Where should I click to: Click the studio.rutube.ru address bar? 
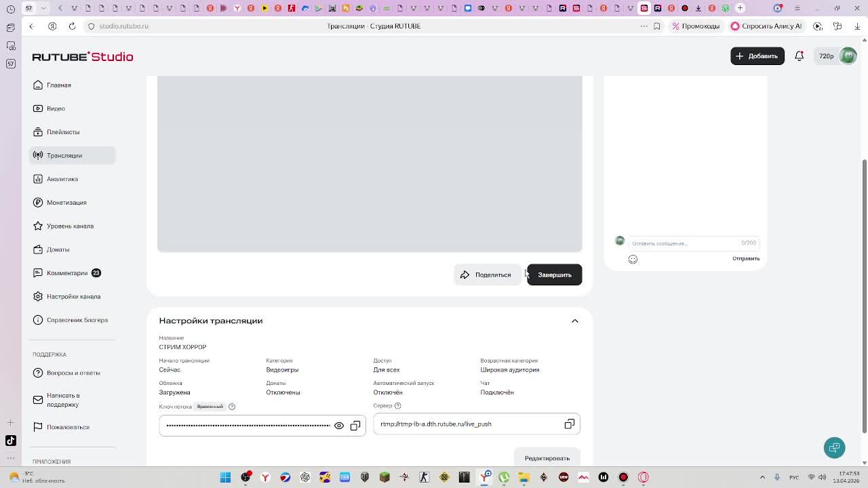point(123,26)
